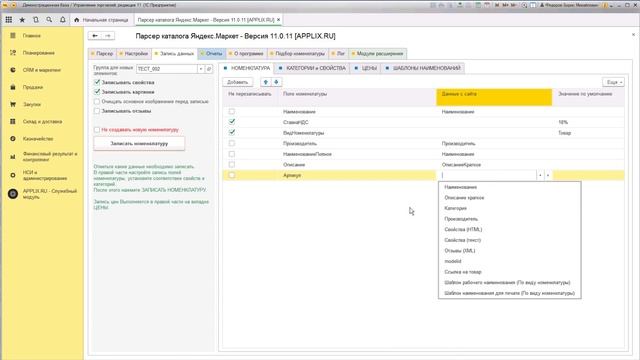Open НСИ и администрирование section
Screen dimensions: 640x360
coord(44,175)
